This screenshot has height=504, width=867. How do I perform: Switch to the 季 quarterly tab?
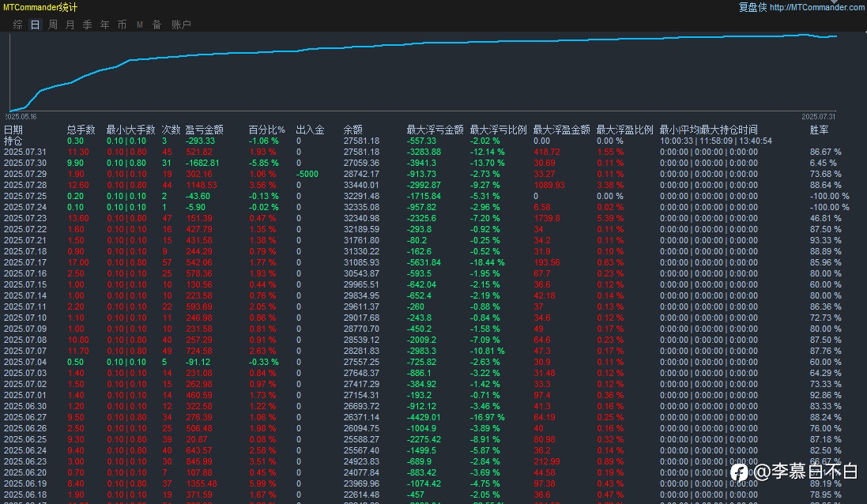pos(88,24)
